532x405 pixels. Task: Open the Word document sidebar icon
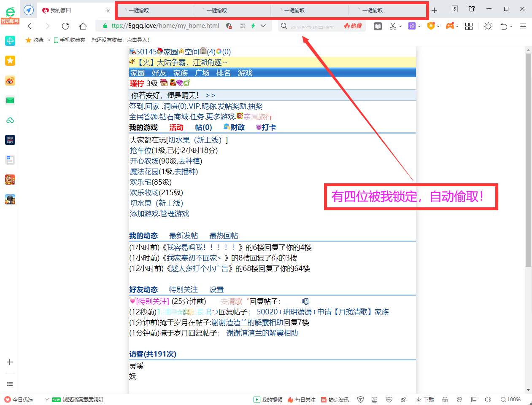pyautogui.click(x=10, y=160)
